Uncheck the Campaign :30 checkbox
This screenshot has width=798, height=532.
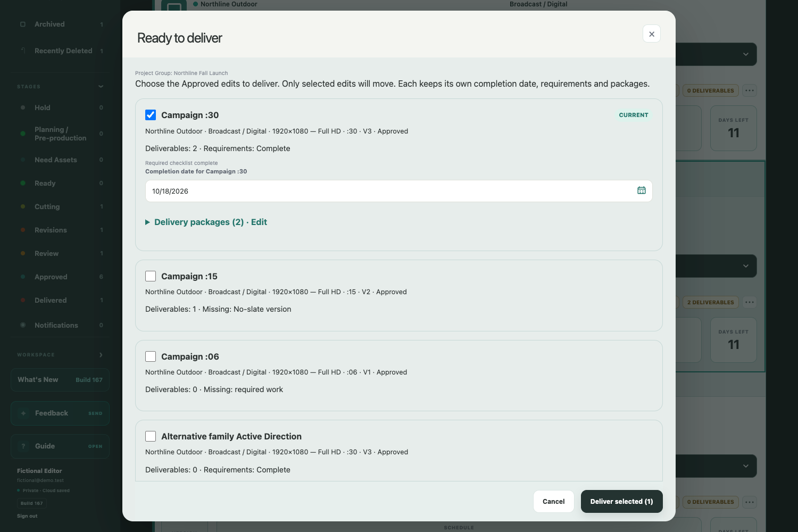151,115
